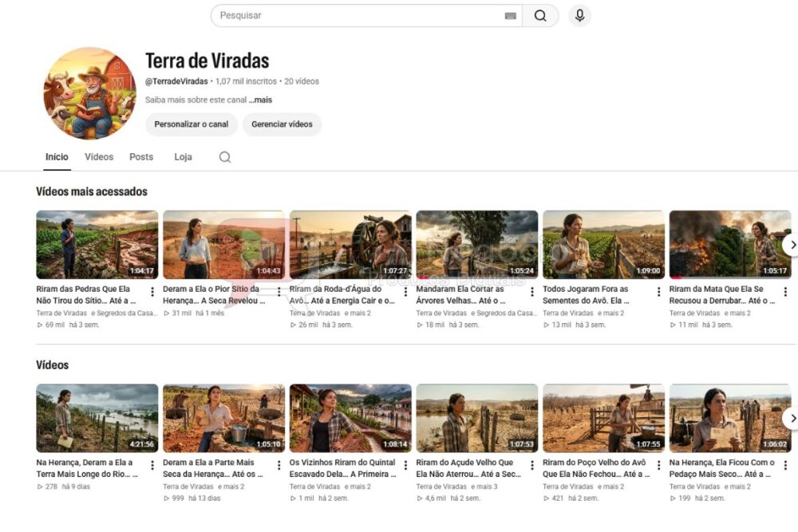Open the 1:05:10 Parte Mais Seca thumbnail

pyautogui.click(x=224, y=418)
